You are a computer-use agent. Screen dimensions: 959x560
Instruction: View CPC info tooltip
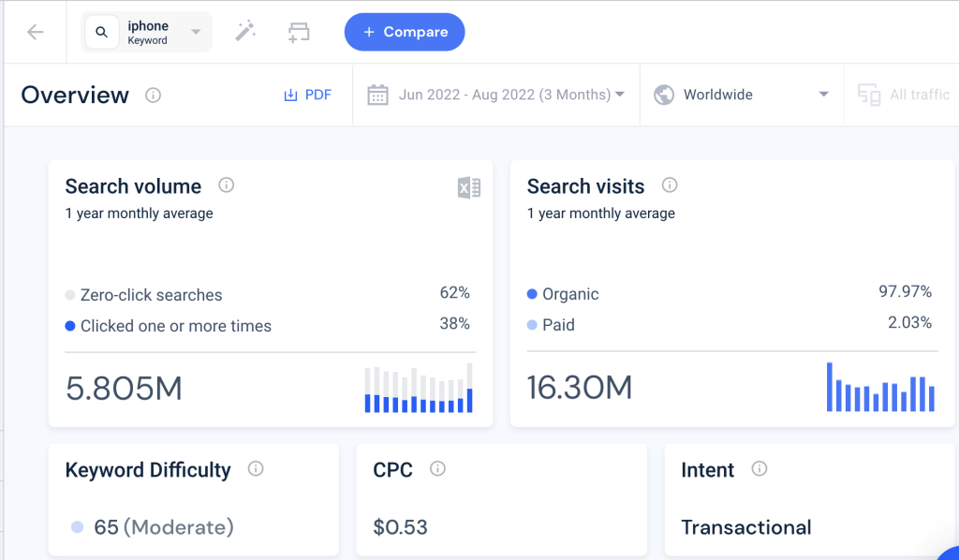(437, 469)
